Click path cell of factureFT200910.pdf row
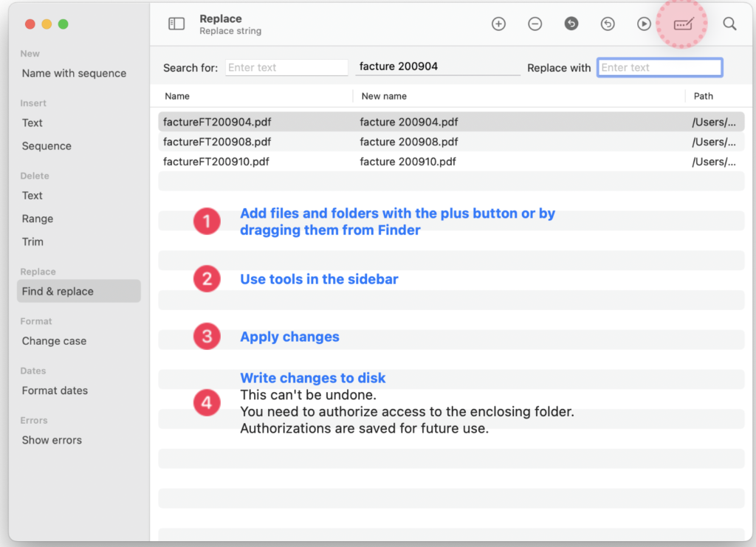Image resolution: width=756 pixels, height=547 pixels. tap(714, 162)
